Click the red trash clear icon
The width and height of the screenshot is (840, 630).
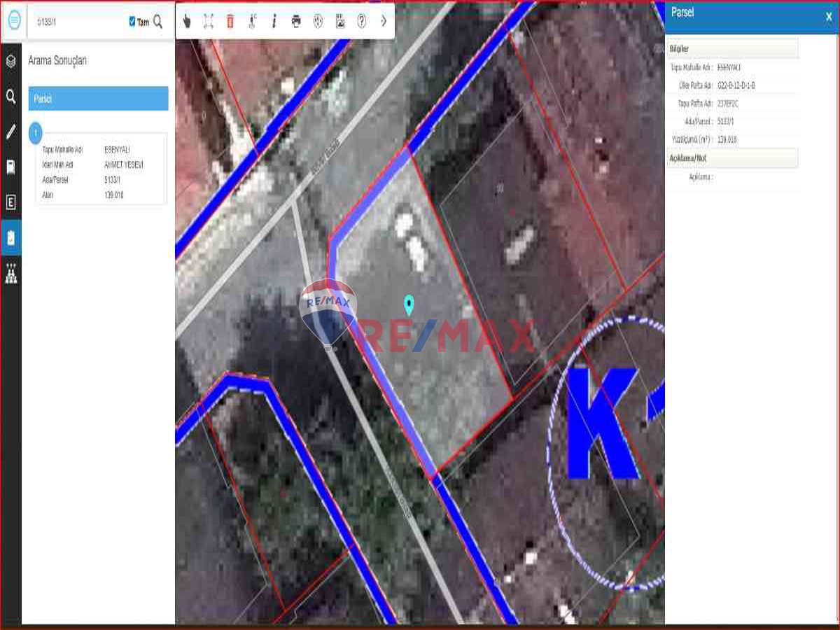[x=230, y=21]
